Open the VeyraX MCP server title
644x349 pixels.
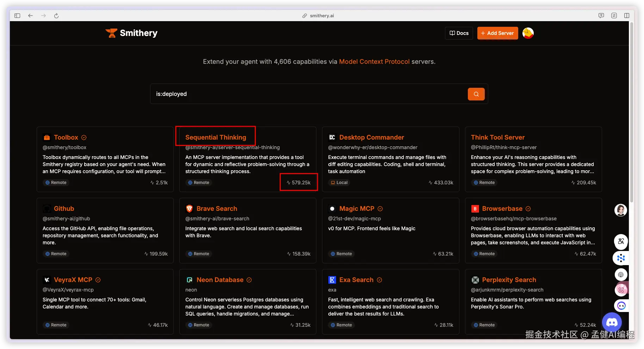[73, 280]
